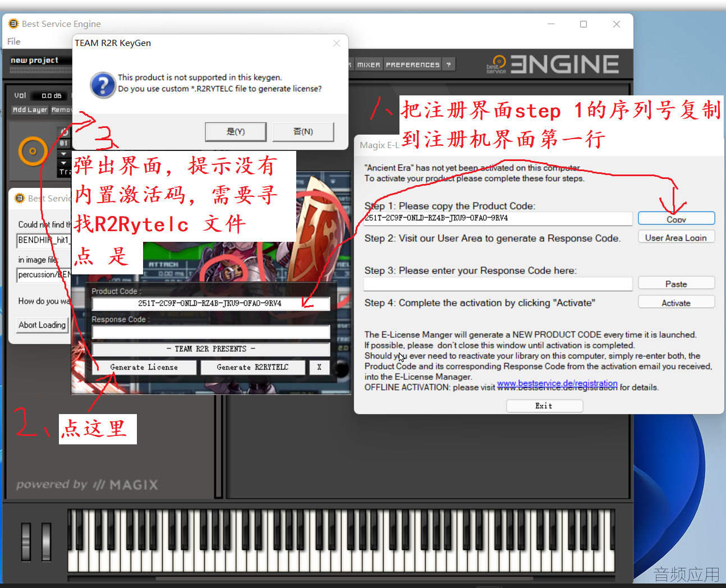Open the upper dropdown arrow below 01
This screenshot has height=588, width=726.
point(64,154)
